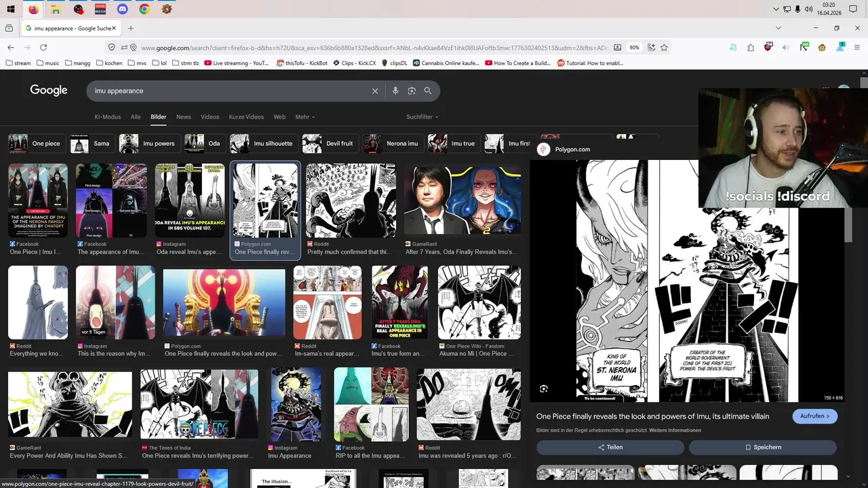This screenshot has height=488, width=868.
Task: Start voice search with microphone
Action: tap(395, 91)
